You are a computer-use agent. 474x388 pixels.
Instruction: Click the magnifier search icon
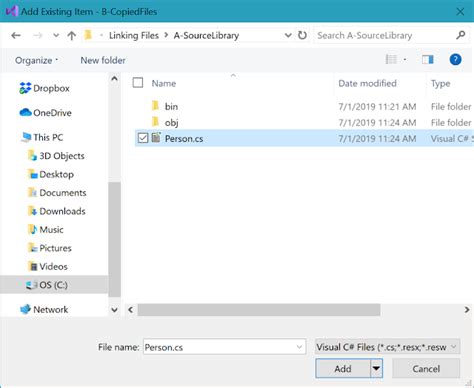461,35
